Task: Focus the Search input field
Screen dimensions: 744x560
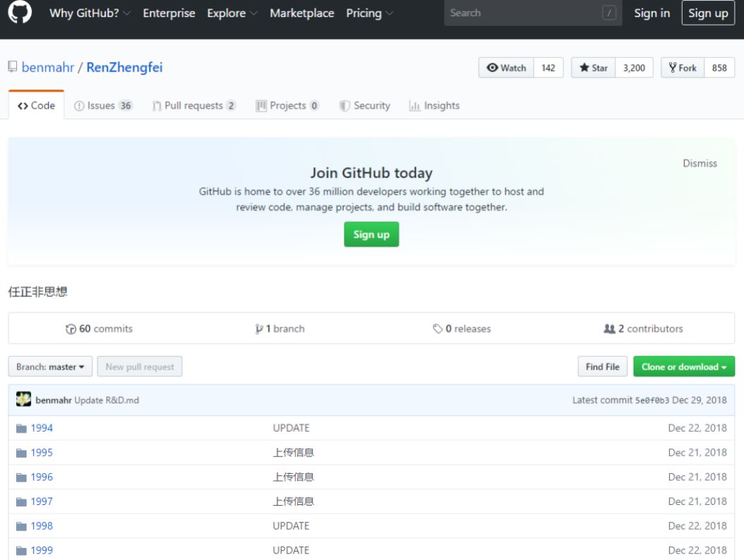Action: click(x=533, y=13)
